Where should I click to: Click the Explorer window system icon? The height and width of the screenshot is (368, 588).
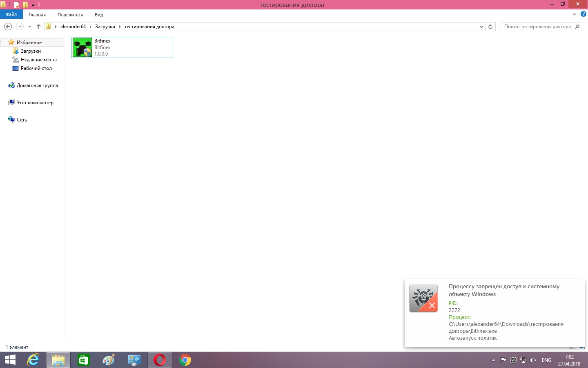click(x=3, y=5)
